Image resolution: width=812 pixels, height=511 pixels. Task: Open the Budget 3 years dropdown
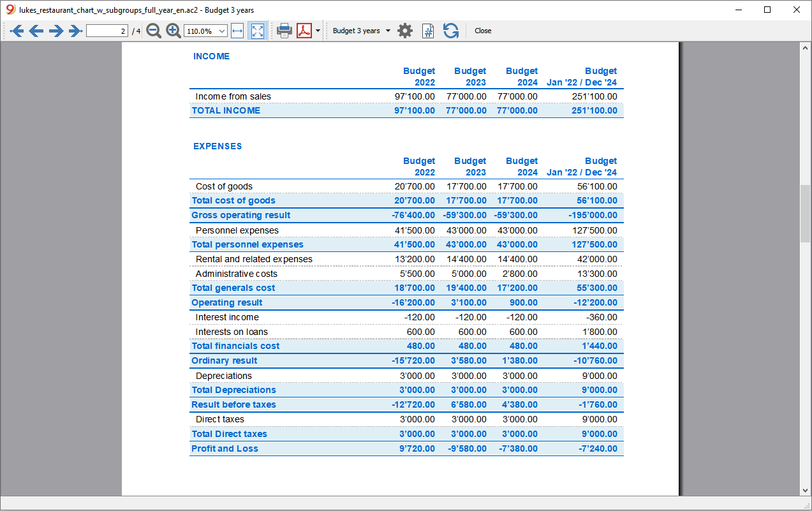coord(362,31)
